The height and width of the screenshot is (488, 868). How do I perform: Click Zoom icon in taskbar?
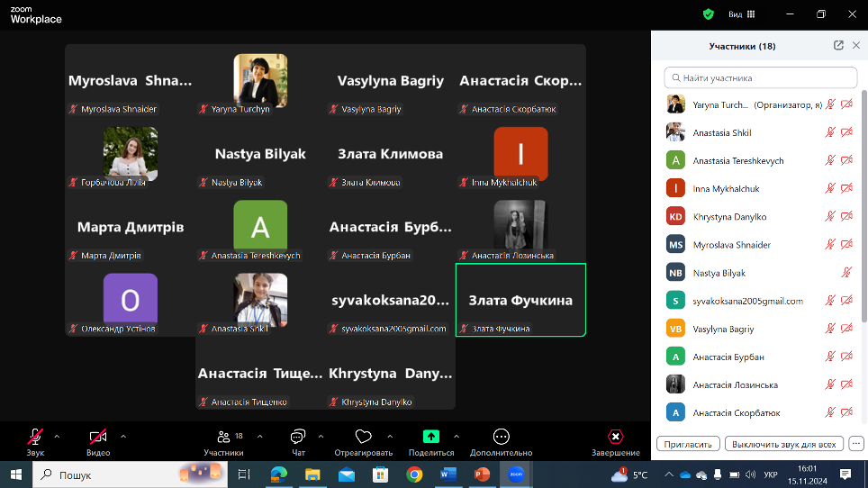pos(516,474)
